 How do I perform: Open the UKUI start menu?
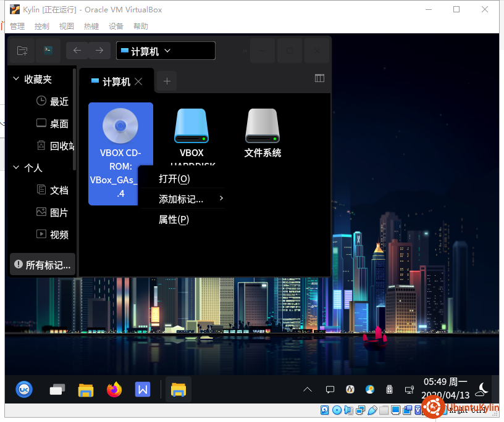point(24,389)
